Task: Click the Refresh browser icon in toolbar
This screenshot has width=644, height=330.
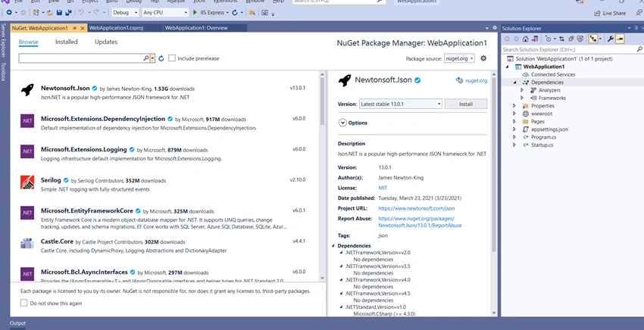Action: 235,13
